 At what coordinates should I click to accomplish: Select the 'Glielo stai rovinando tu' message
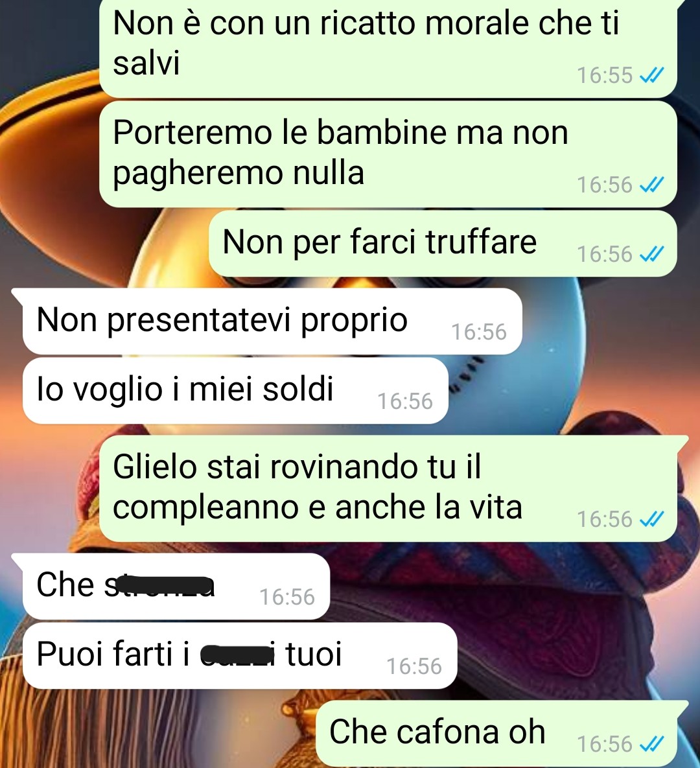pos(388,488)
